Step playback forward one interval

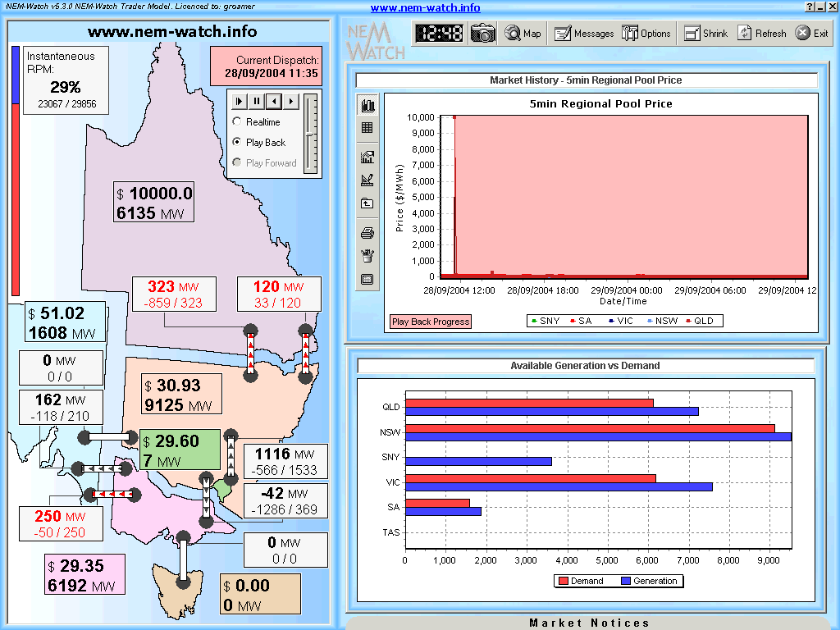[290, 101]
